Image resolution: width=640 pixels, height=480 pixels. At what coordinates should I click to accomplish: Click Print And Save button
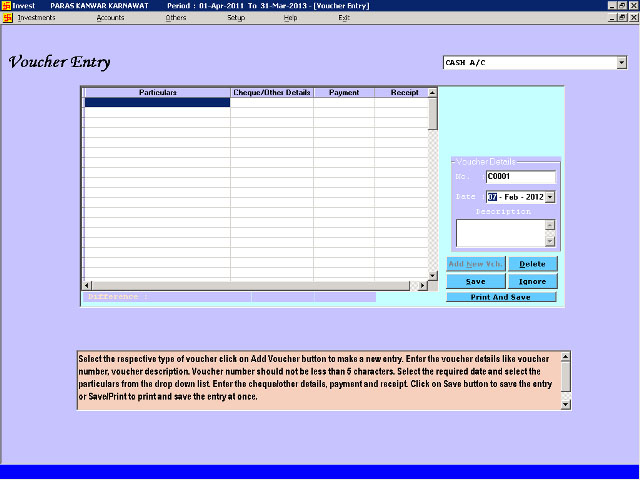500,297
